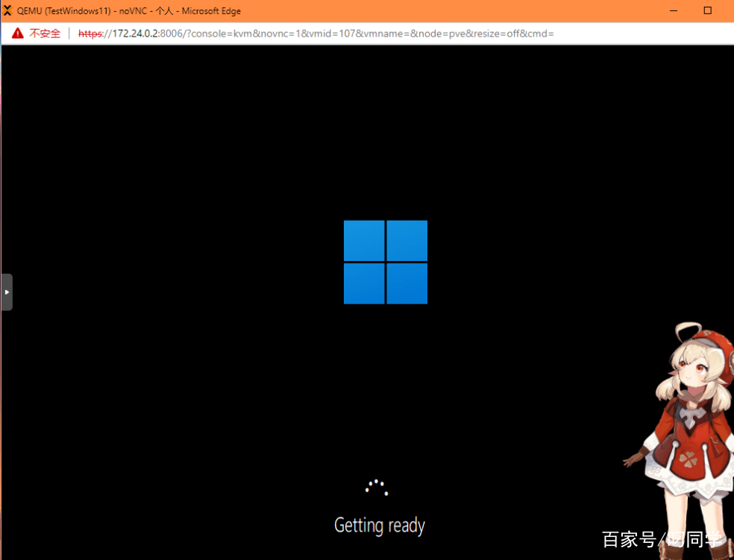
Task: Click the red not-secure warning triangle
Action: pyautogui.click(x=18, y=34)
